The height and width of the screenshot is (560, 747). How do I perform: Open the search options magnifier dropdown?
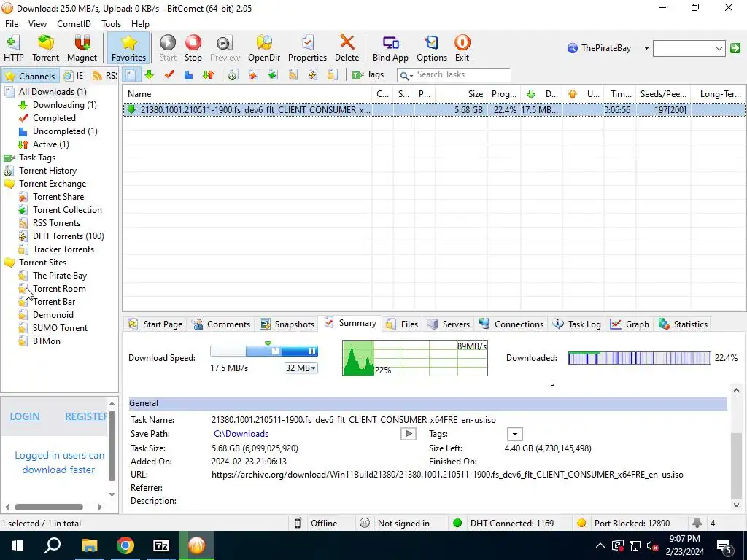[406, 75]
